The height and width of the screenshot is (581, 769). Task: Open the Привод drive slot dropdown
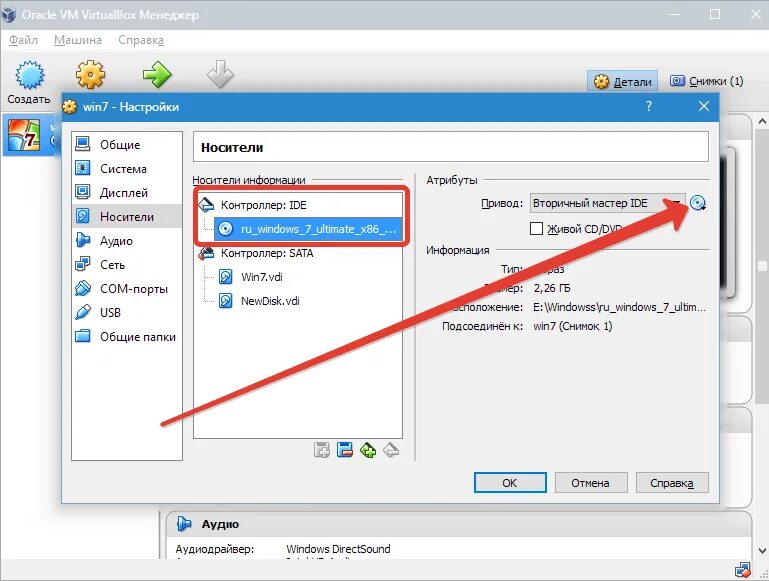608,203
